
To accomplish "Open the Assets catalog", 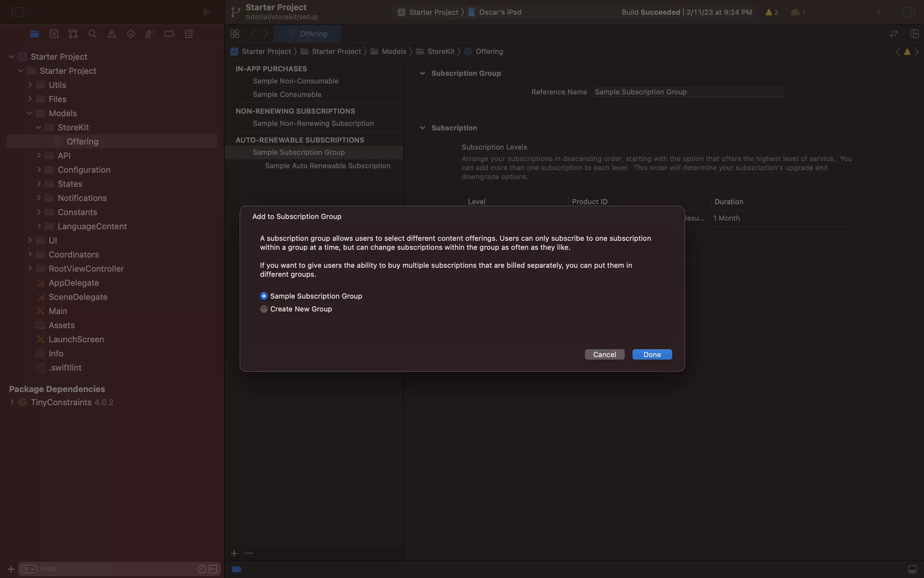I will [62, 325].
